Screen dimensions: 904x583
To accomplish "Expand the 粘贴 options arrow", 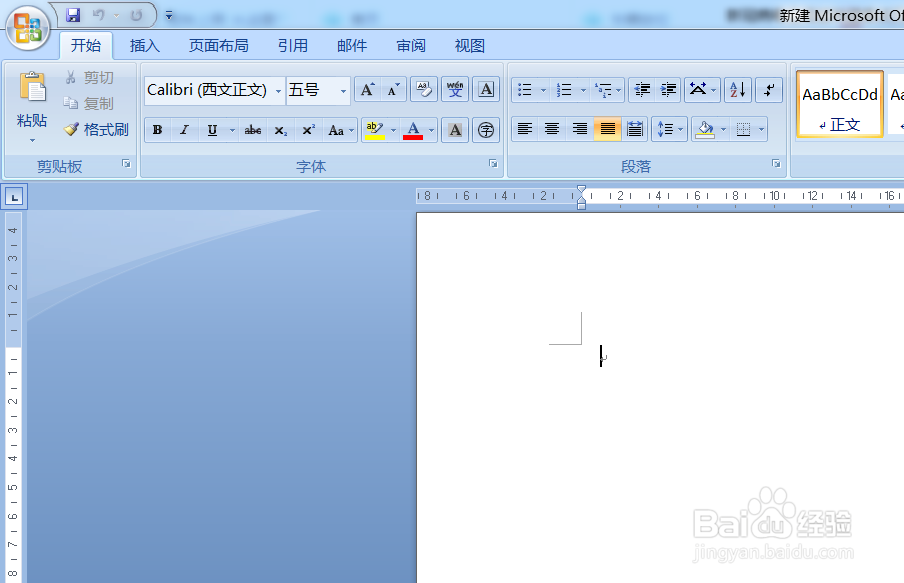I will click(32, 140).
